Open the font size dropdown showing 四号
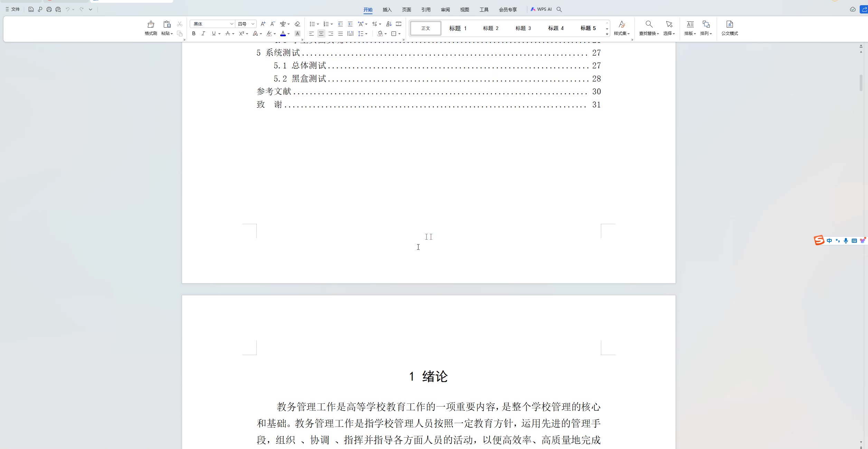Screen dimensions: 868x449 pos(253,24)
